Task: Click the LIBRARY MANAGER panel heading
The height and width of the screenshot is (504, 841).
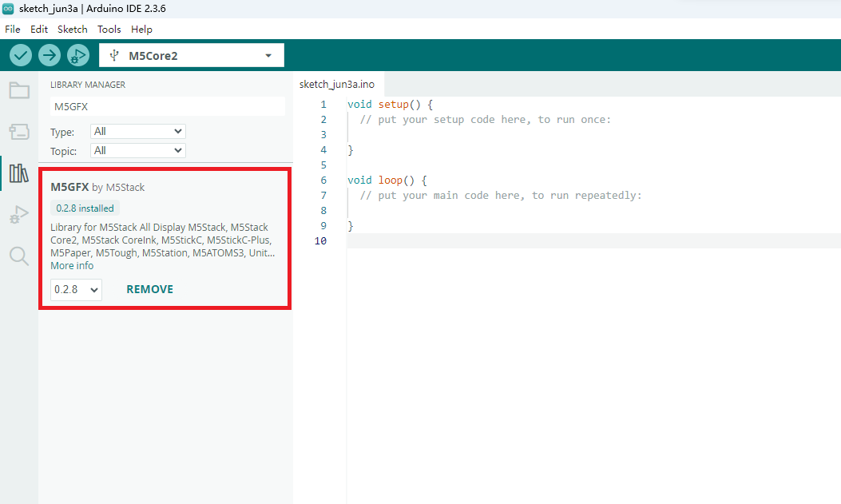Action: [88, 85]
